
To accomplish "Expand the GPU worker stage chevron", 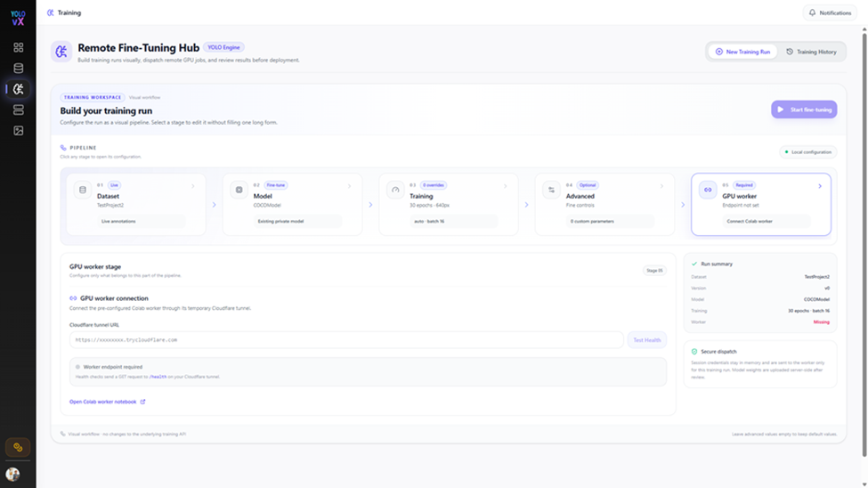I will coord(820,186).
